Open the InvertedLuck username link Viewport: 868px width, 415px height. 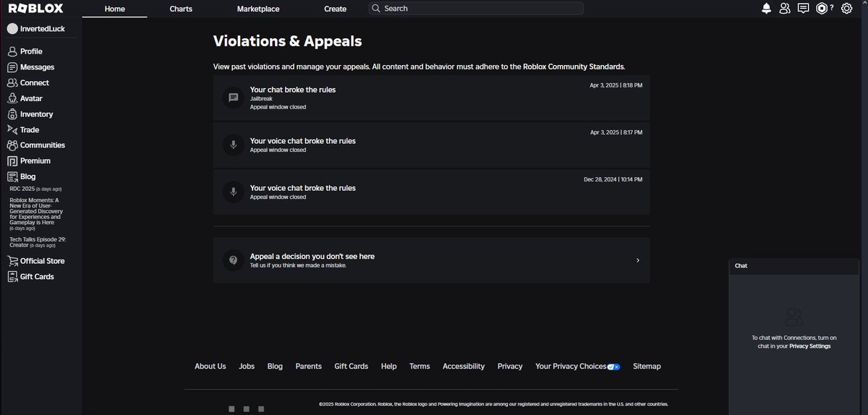(x=43, y=29)
